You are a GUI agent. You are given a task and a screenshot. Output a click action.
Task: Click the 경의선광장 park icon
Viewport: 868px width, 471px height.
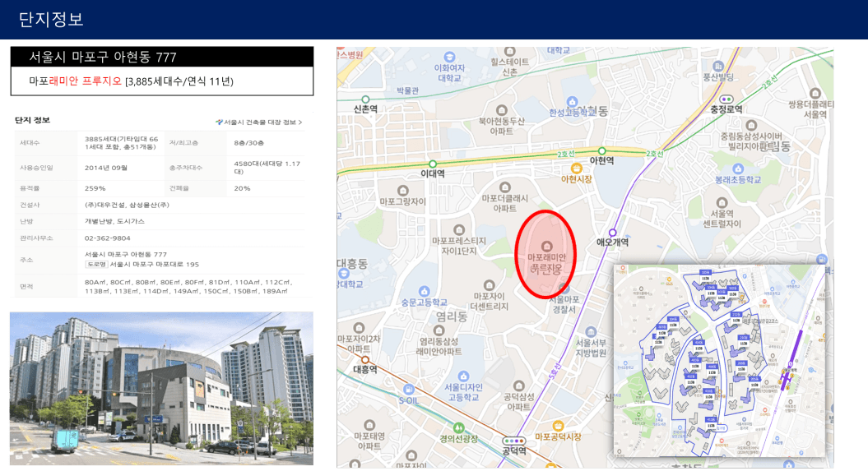458,427
